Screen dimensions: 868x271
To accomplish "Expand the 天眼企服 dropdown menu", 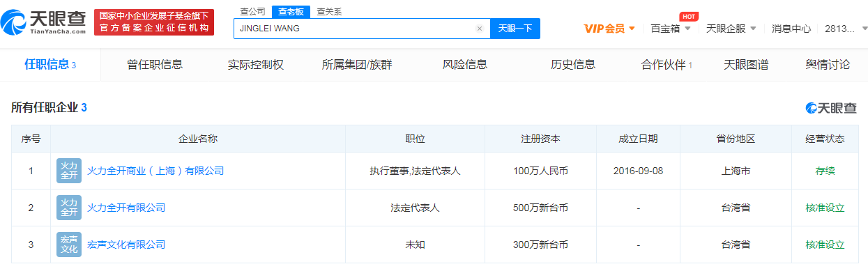I will [x=731, y=29].
